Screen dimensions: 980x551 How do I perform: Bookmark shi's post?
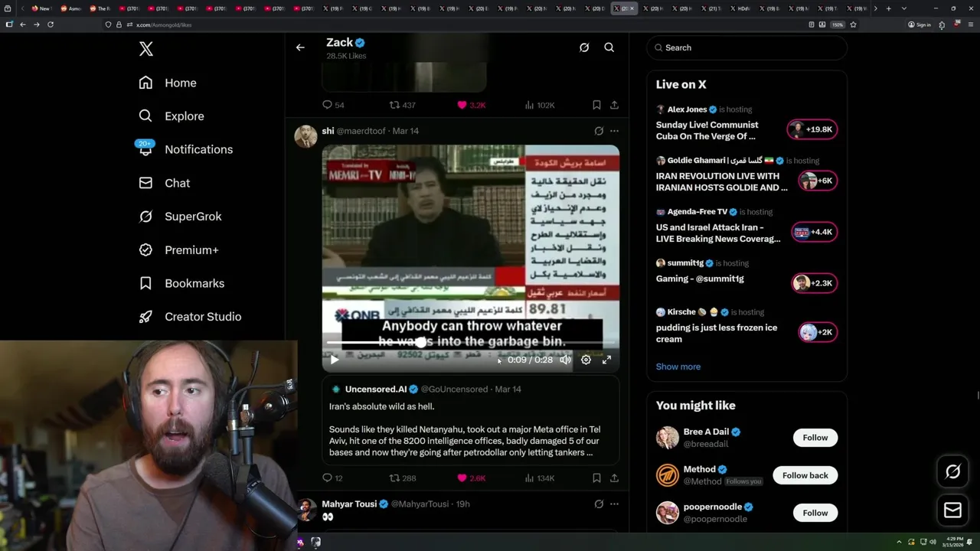[596, 478]
